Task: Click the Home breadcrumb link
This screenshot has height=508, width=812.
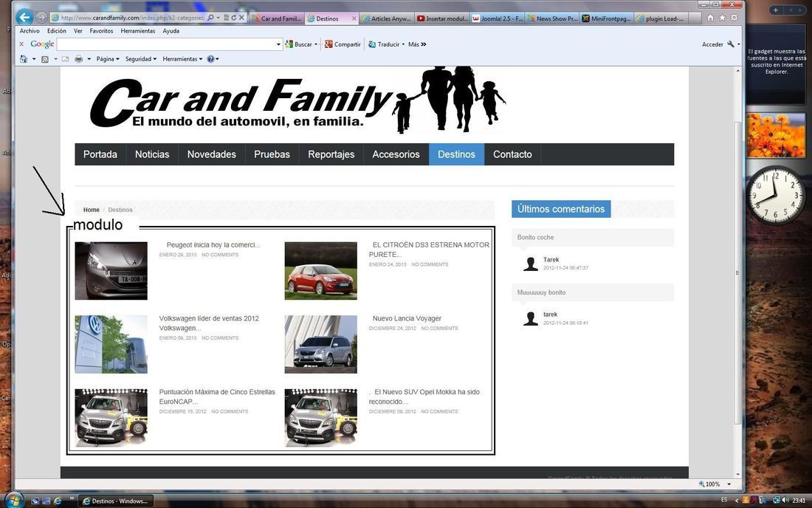Action: tap(91, 210)
